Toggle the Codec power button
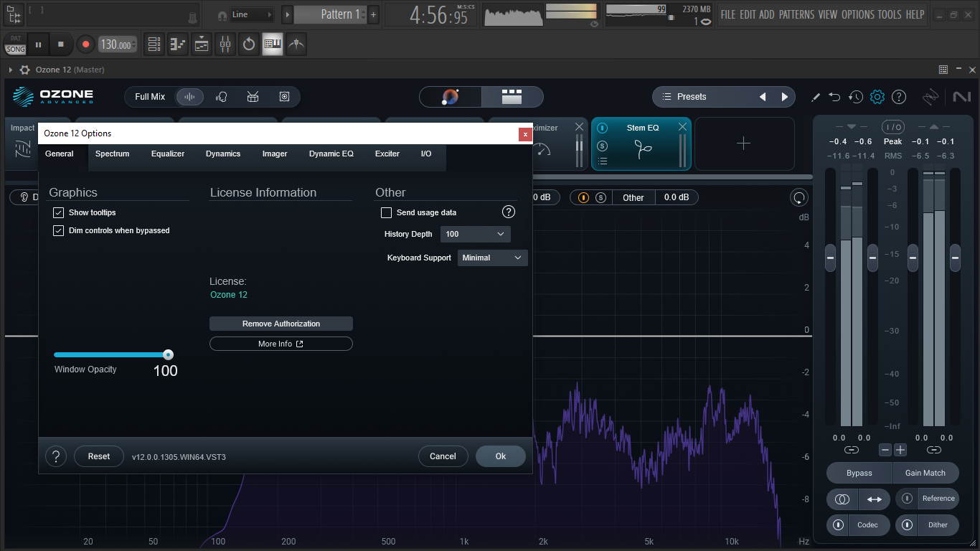This screenshot has width=980, height=551. (x=837, y=525)
